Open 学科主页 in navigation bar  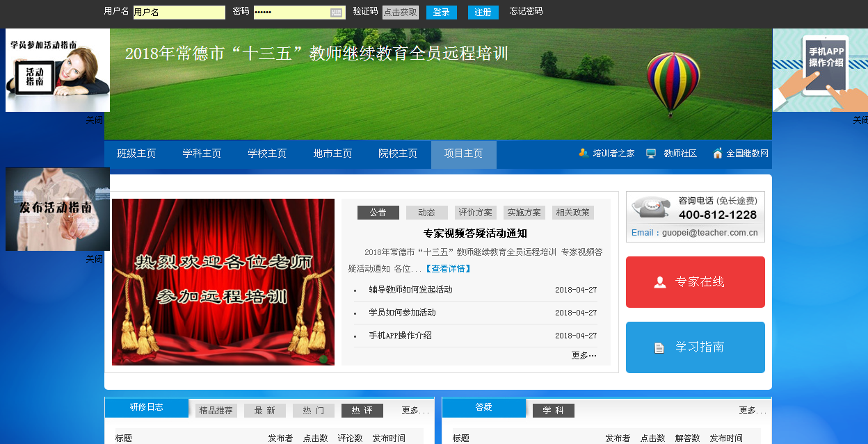click(x=202, y=154)
